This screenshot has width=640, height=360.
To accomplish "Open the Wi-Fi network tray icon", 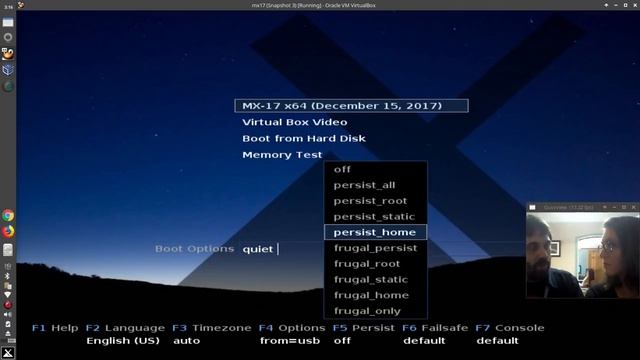I will (7, 295).
